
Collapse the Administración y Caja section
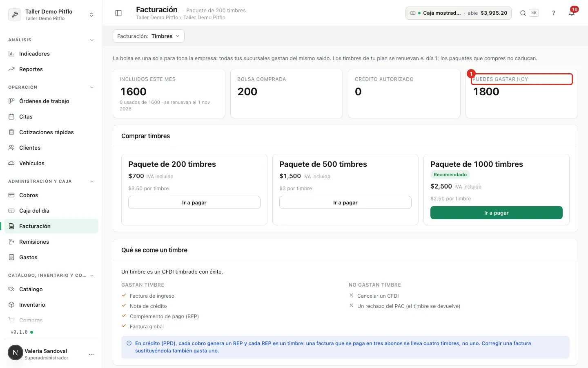point(92,182)
